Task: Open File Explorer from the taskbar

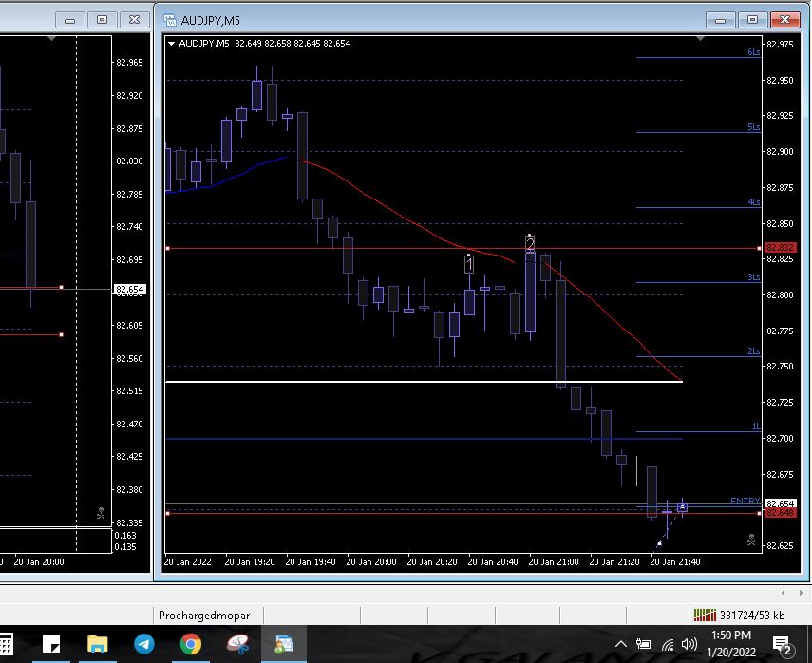Action: (x=98, y=644)
